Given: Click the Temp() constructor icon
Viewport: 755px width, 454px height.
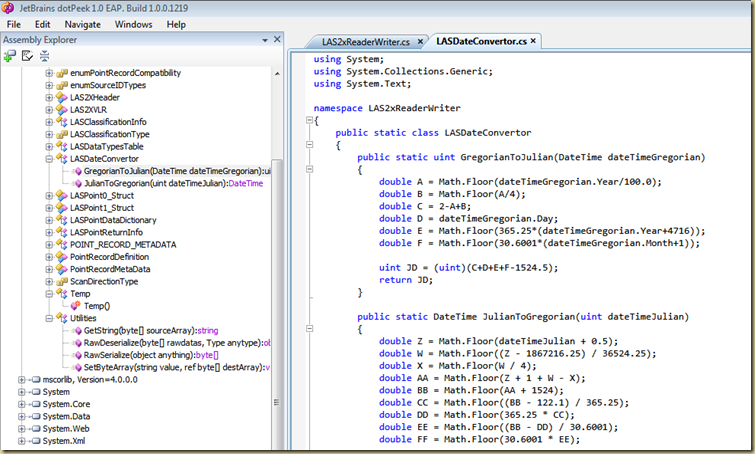Looking at the screenshot, I should [75, 305].
